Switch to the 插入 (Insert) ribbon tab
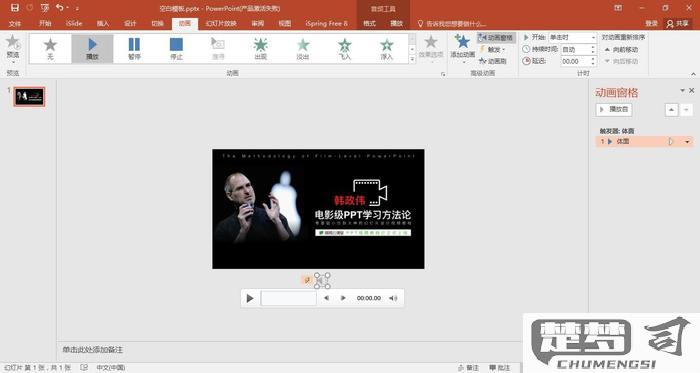700x373 pixels. click(103, 23)
